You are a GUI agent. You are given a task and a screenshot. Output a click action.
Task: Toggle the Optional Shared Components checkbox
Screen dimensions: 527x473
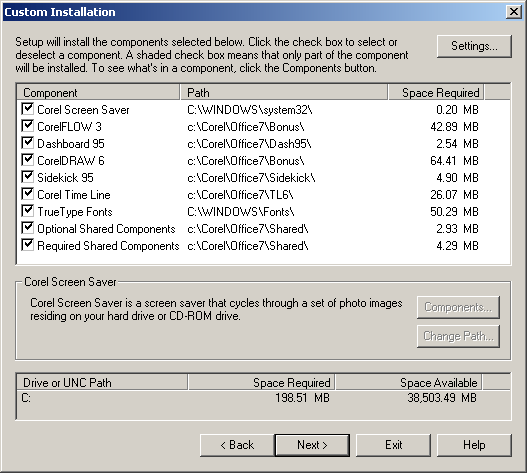coord(27,228)
